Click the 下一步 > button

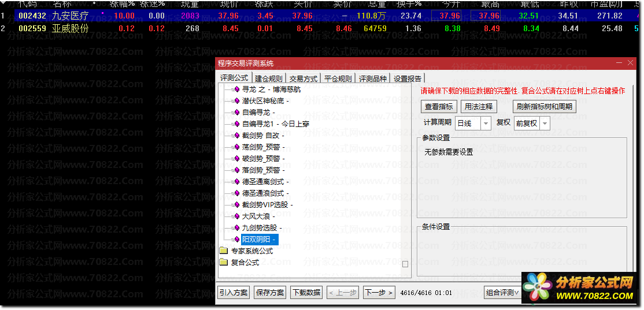(379, 292)
